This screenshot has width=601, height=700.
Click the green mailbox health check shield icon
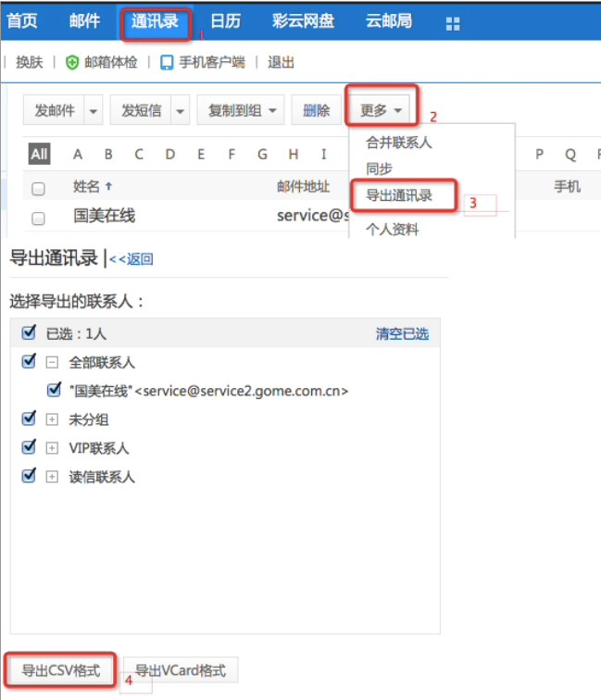click(72, 63)
